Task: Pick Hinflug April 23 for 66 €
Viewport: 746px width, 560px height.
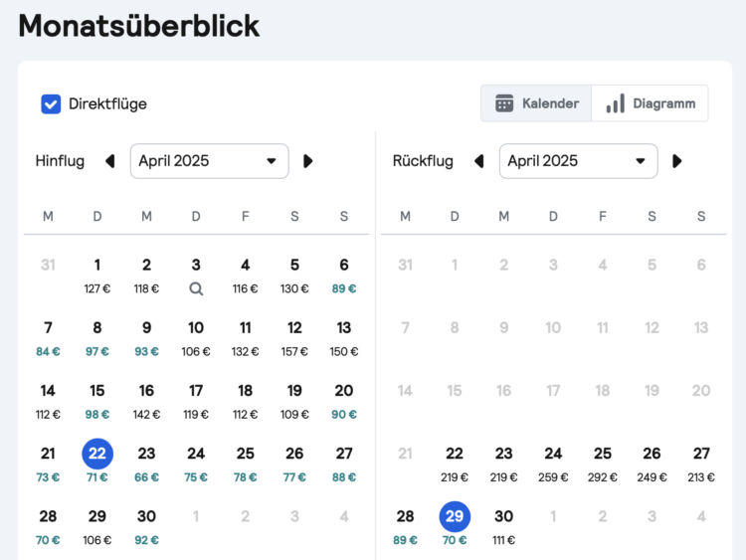Action: pyautogui.click(x=146, y=465)
